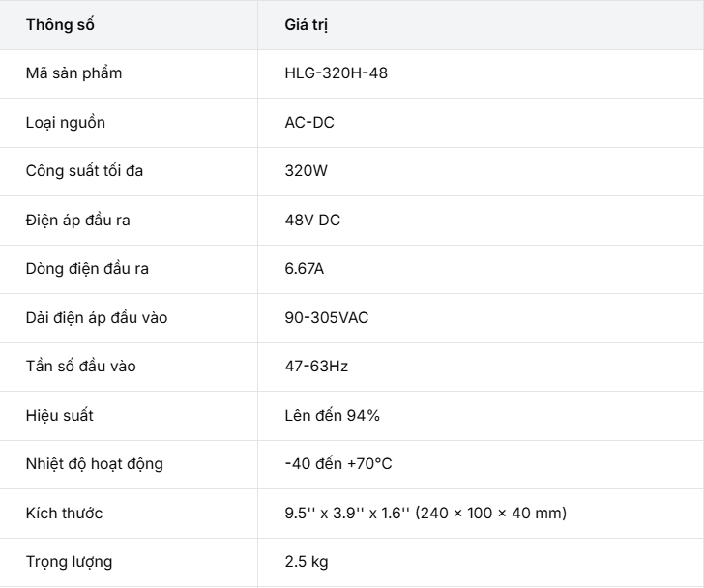Screen dimensions: 704x588
Task: Click the 320W value
Action: (x=307, y=171)
